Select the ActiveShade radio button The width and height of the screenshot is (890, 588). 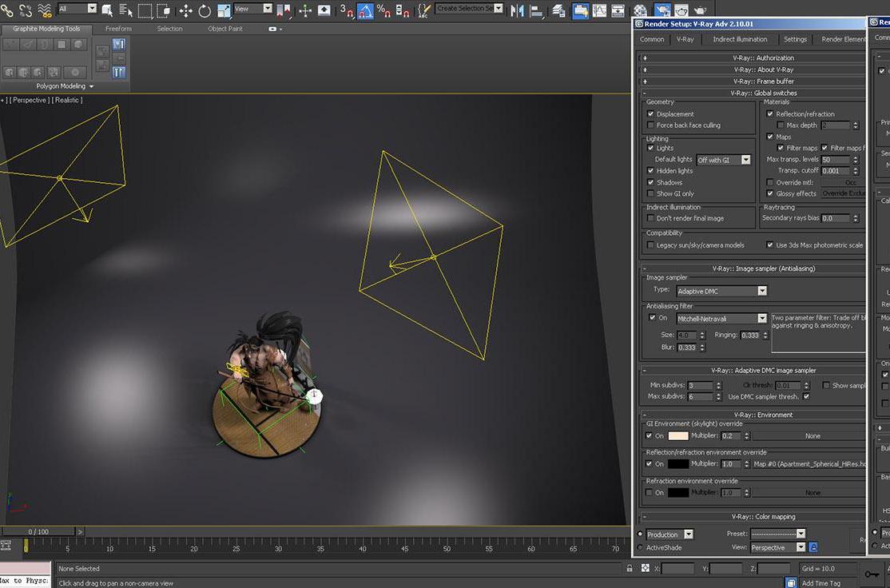click(641, 547)
